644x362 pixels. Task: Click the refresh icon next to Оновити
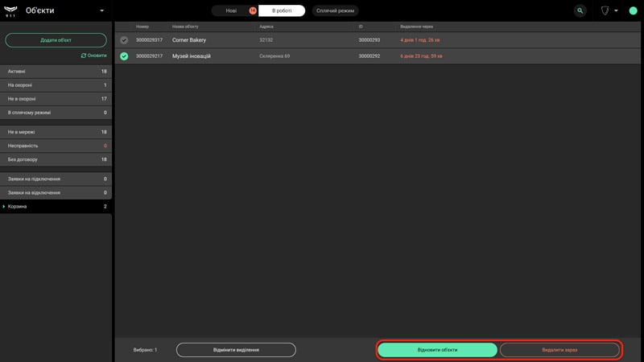coord(84,56)
